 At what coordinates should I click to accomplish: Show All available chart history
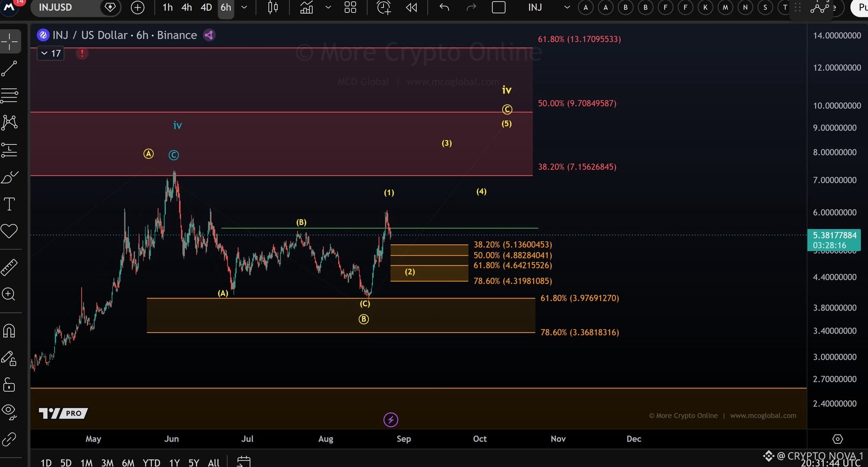click(214, 462)
